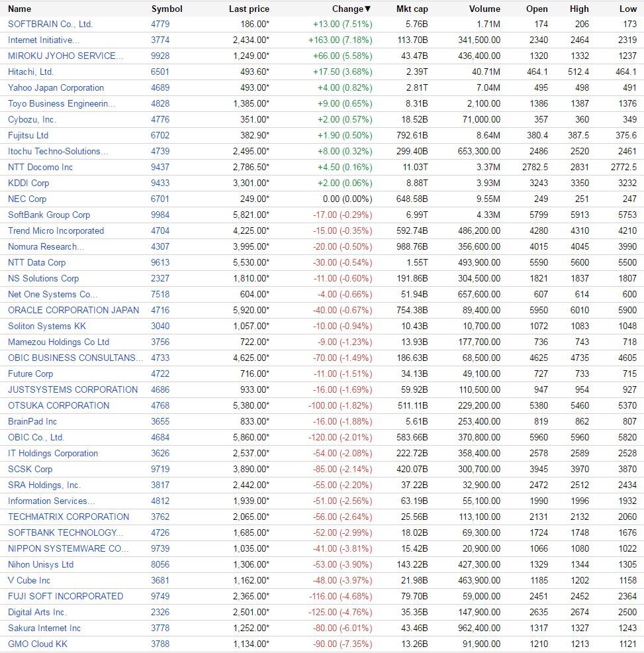The height and width of the screenshot is (653, 644).
Task: Open IT Holdings Corporation link
Action: [53, 453]
